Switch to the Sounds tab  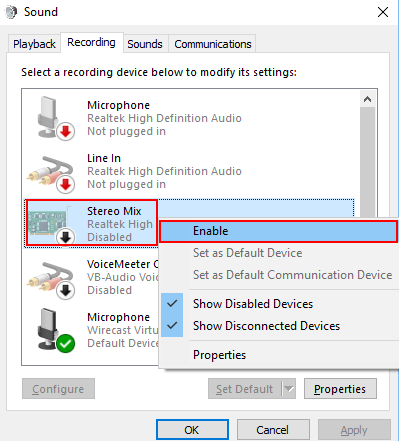145,44
